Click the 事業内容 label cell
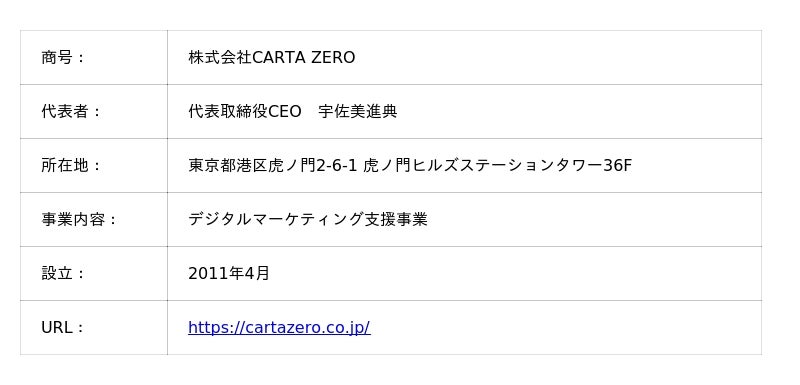The image size is (800, 385). [x=94, y=220]
